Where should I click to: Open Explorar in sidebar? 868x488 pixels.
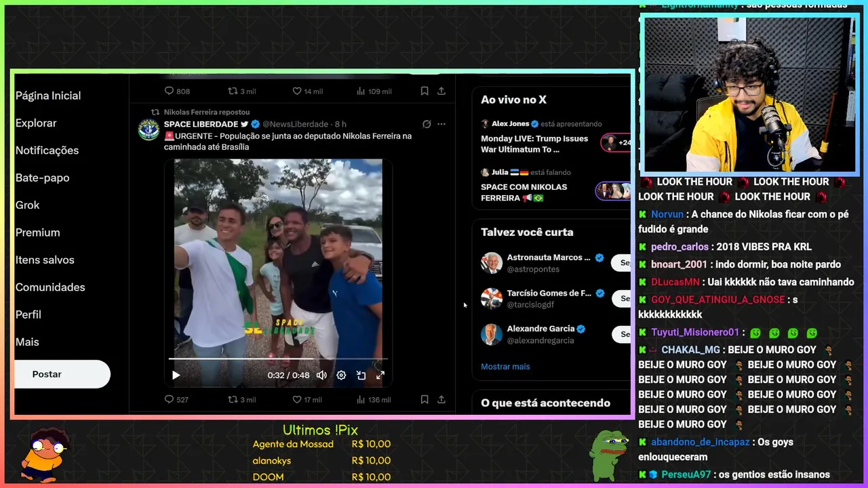[x=36, y=123]
